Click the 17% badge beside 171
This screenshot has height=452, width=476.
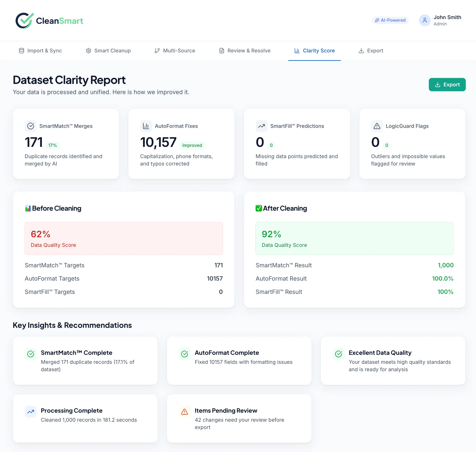click(x=53, y=145)
